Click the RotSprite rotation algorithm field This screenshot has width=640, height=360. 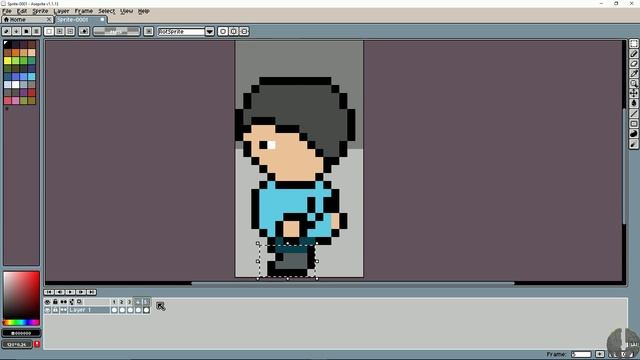[181, 31]
